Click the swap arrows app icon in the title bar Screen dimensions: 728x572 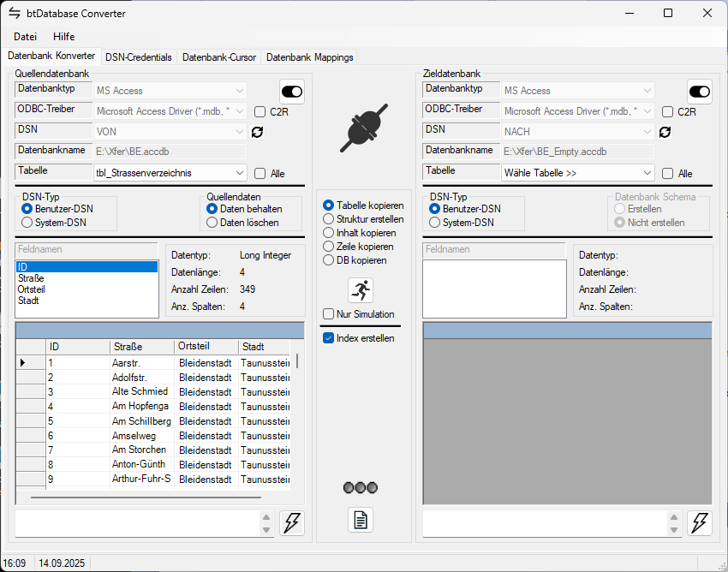point(15,13)
